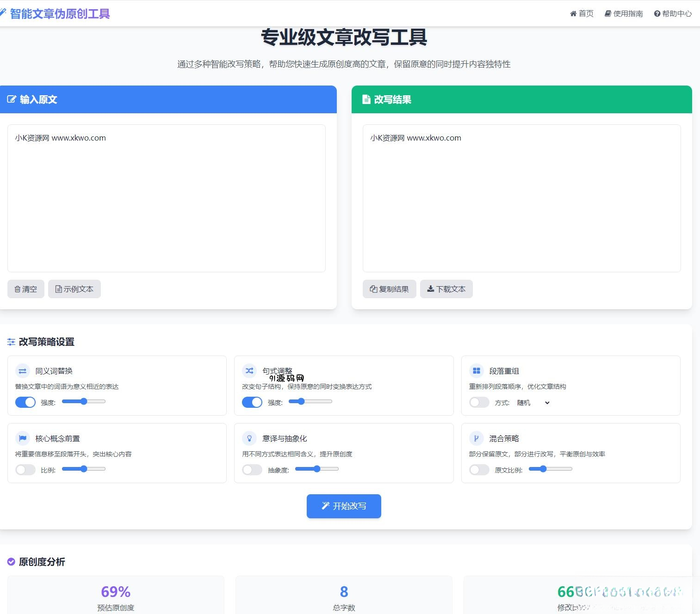Click the 69% 预估原创度 value
This screenshot has width=700, height=614.
pos(116,592)
